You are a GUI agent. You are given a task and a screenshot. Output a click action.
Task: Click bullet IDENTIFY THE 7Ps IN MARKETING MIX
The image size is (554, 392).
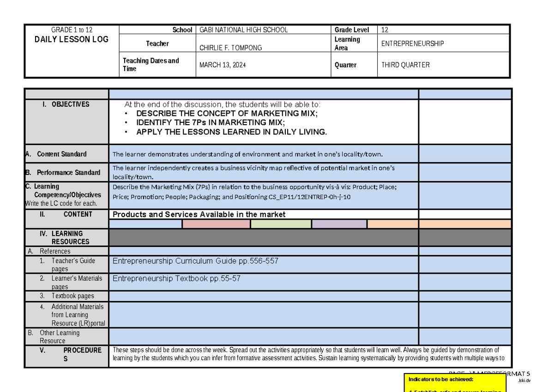coord(211,123)
